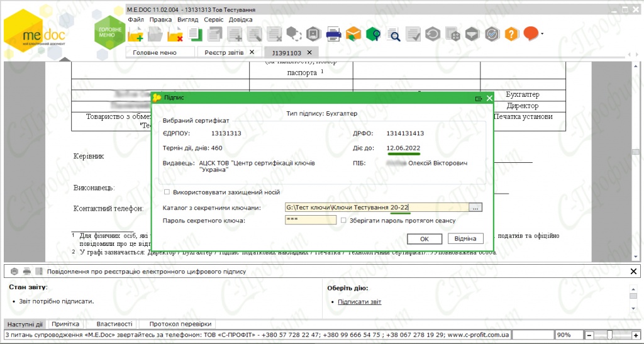Click the document preview magnifier icon

394,35
